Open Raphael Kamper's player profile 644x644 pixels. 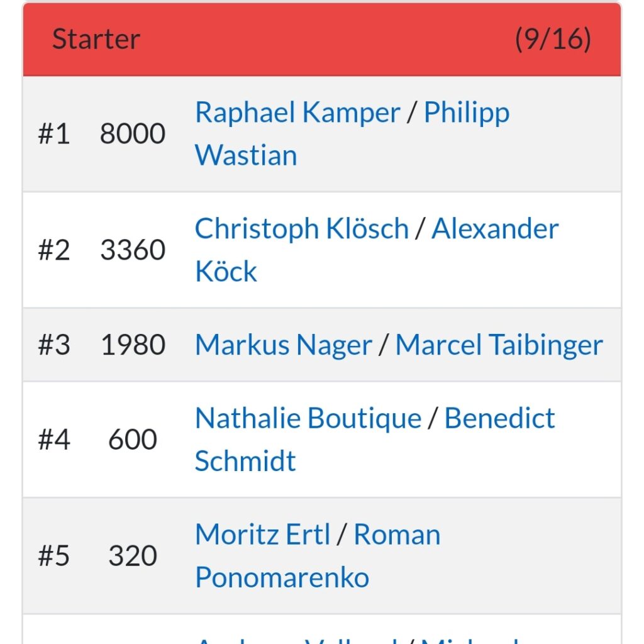coord(297,113)
